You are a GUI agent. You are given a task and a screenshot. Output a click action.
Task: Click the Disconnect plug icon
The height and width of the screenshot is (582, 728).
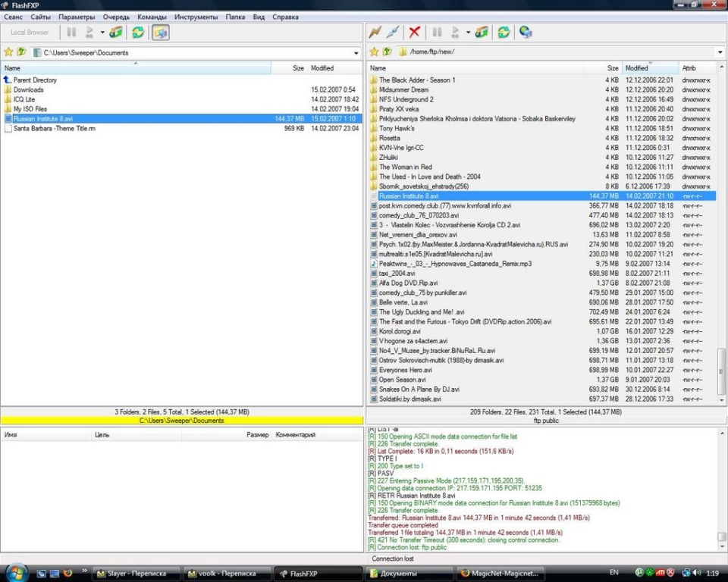(393, 32)
